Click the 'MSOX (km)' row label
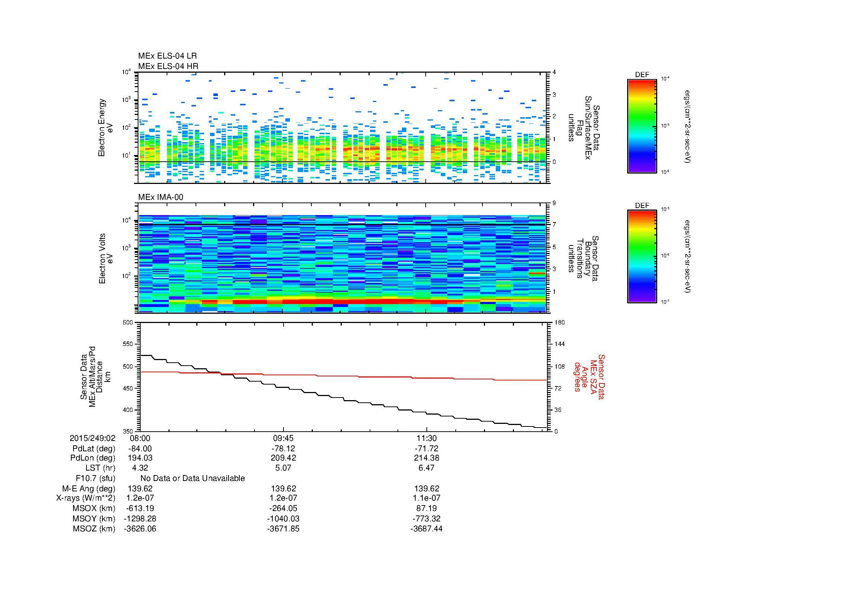868x613 pixels. pyautogui.click(x=94, y=509)
